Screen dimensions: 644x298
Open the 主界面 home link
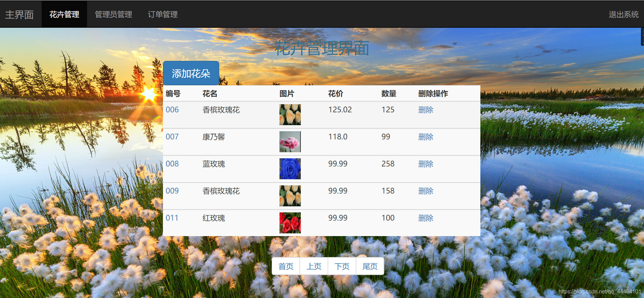[19, 15]
